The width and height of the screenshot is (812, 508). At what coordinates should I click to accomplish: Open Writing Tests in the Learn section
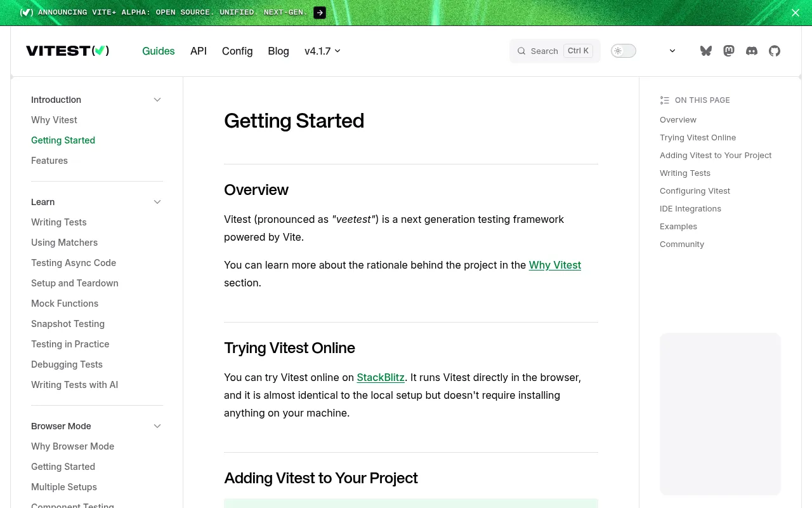pos(59,222)
